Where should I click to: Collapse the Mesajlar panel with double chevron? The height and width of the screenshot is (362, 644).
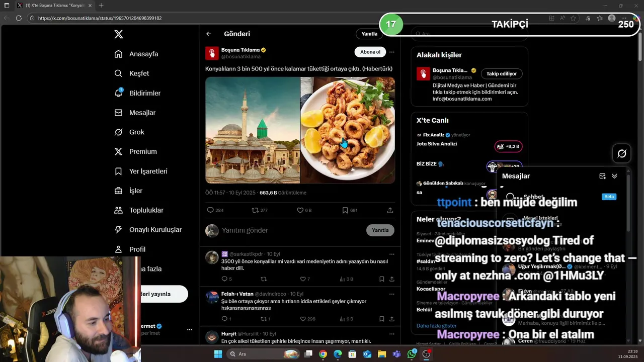tap(614, 176)
